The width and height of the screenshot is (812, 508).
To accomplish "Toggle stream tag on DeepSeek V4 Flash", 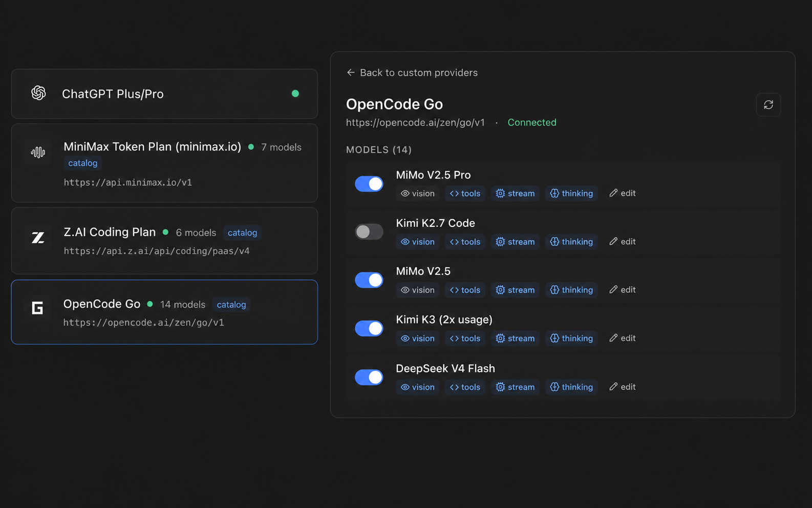I will click(515, 387).
